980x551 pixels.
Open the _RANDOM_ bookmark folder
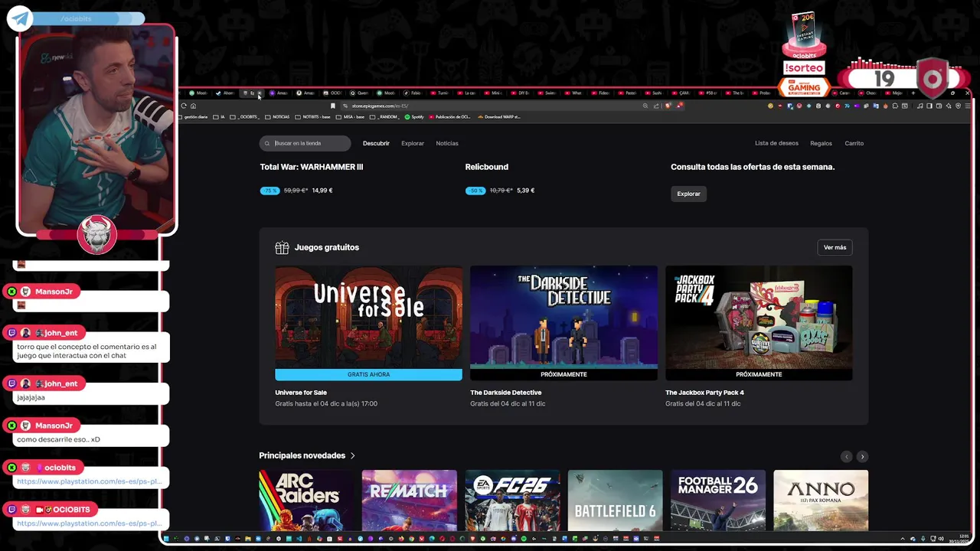[x=384, y=117]
